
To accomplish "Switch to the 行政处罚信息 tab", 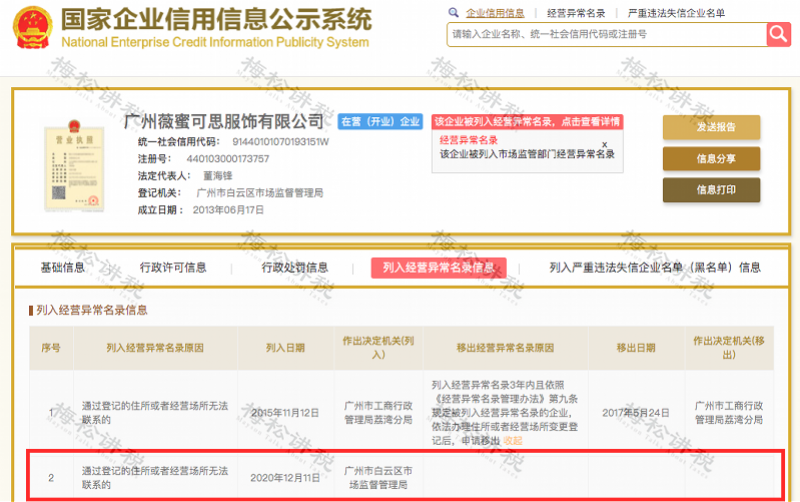I will click(x=295, y=267).
